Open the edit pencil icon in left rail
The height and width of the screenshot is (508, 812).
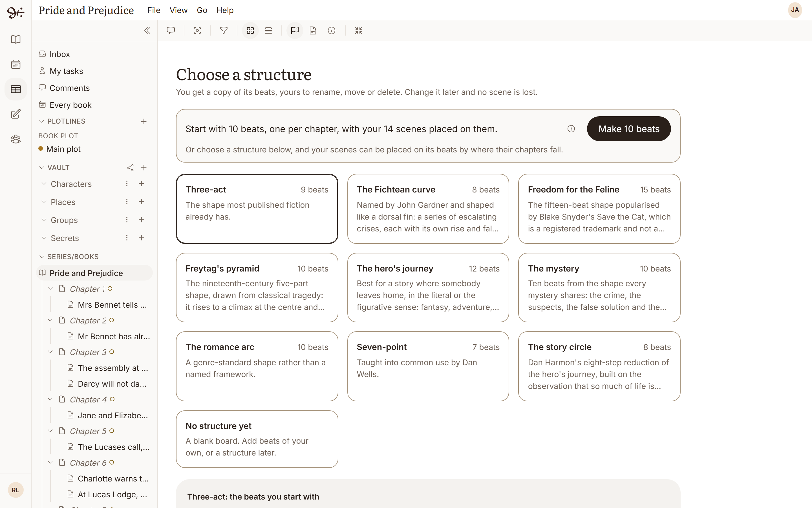[x=16, y=114]
